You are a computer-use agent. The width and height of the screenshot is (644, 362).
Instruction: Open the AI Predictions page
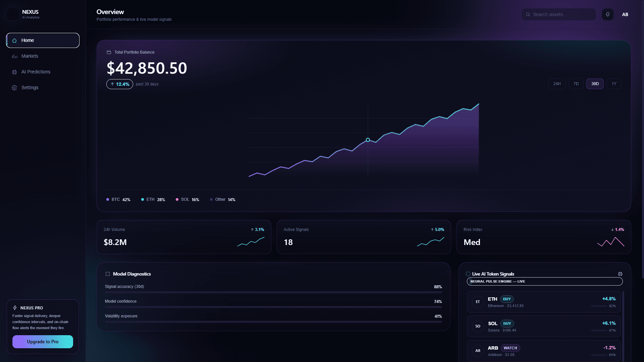tap(43, 72)
